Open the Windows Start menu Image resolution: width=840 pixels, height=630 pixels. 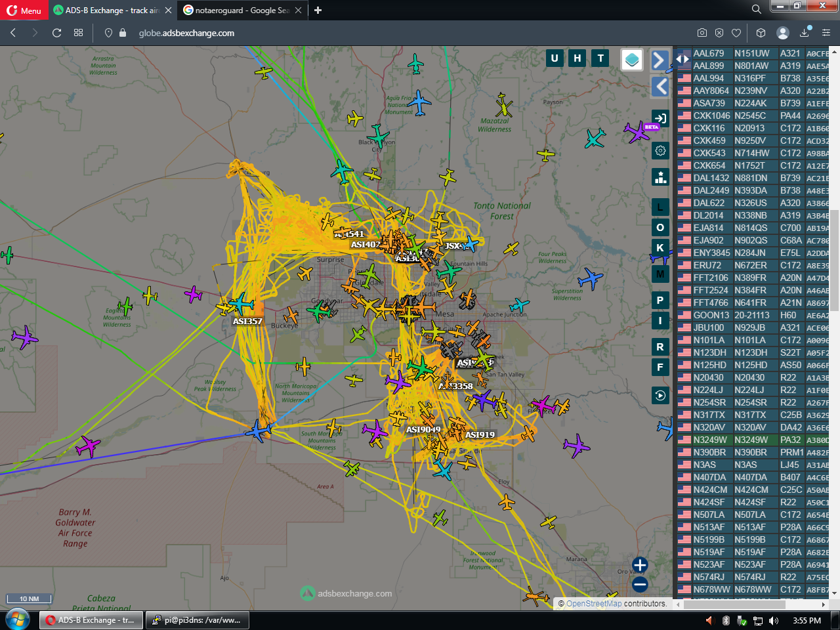click(x=17, y=619)
